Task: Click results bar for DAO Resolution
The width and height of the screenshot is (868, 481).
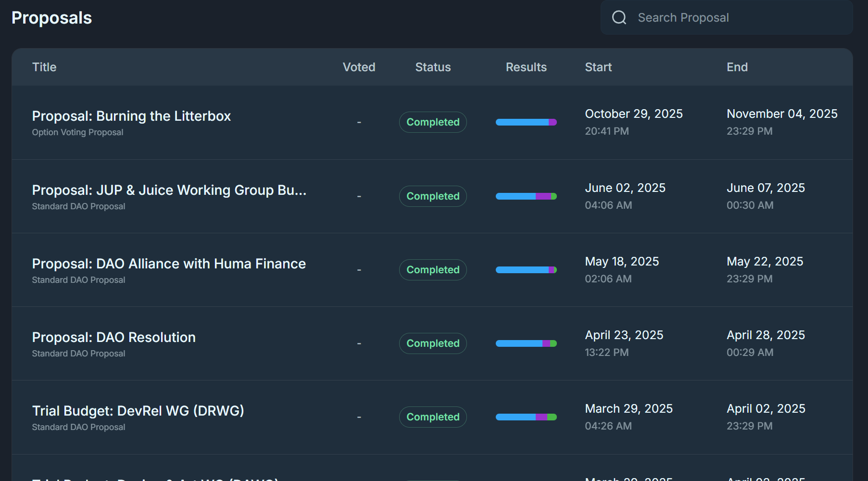Action: (x=526, y=343)
